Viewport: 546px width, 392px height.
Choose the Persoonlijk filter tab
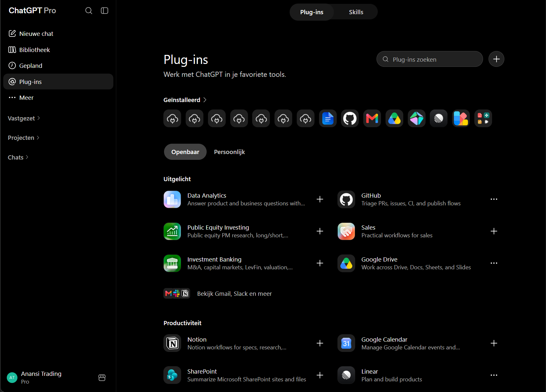click(230, 152)
